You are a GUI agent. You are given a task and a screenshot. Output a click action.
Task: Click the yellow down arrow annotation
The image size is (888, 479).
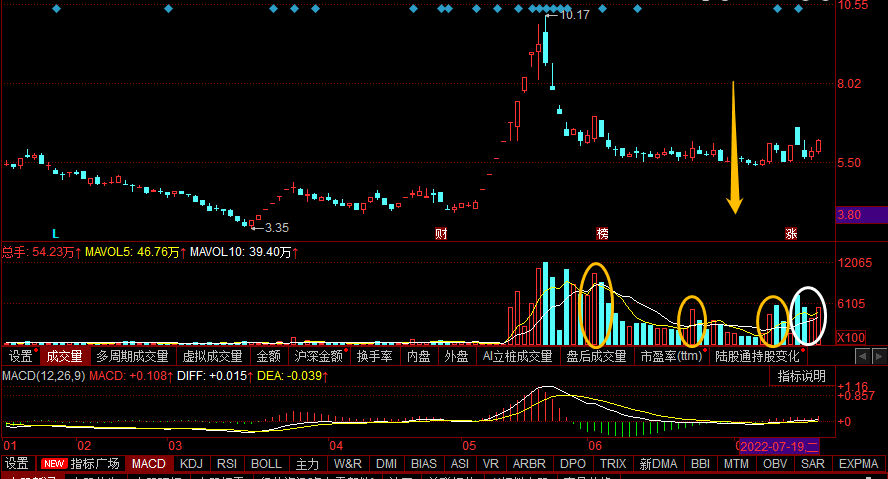click(x=734, y=148)
